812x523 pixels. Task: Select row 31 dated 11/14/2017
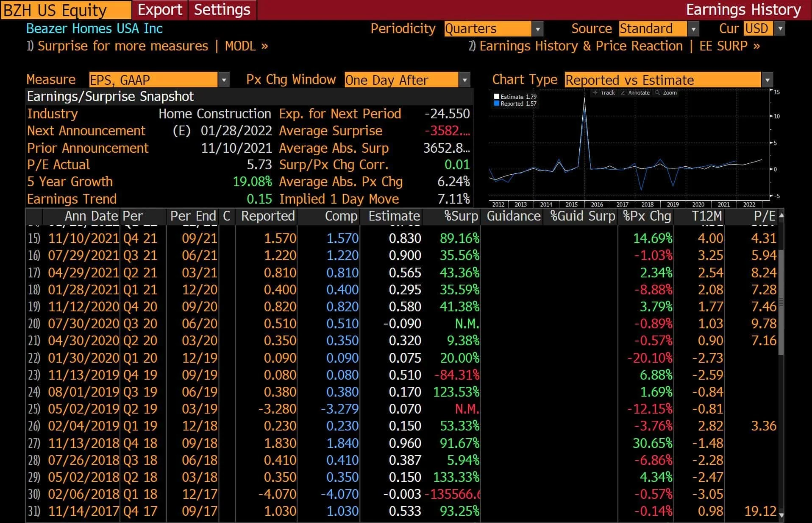coord(402,511)
